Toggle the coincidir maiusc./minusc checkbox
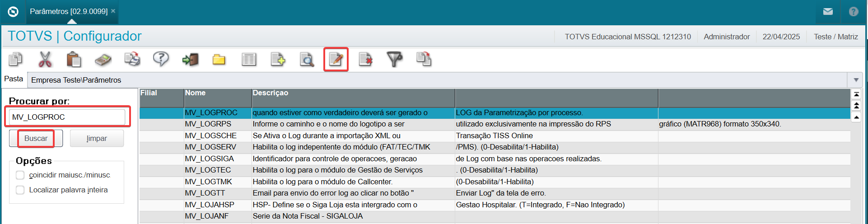Viewport: 868px width, 224px height. [x=20, y=175]
